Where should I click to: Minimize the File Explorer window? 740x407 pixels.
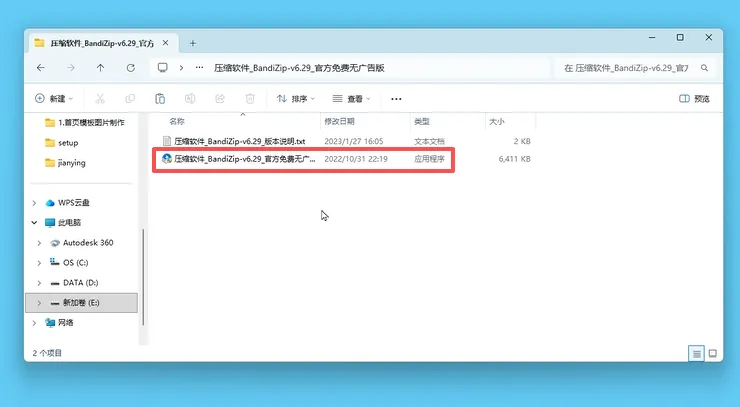tap(652, 37)
